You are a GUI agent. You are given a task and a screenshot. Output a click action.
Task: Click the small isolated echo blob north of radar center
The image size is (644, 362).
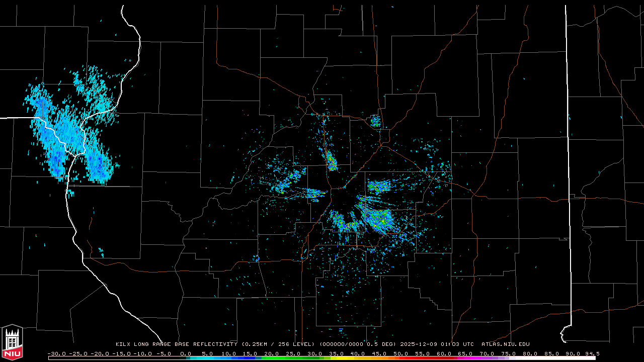(x=375, y=121)
